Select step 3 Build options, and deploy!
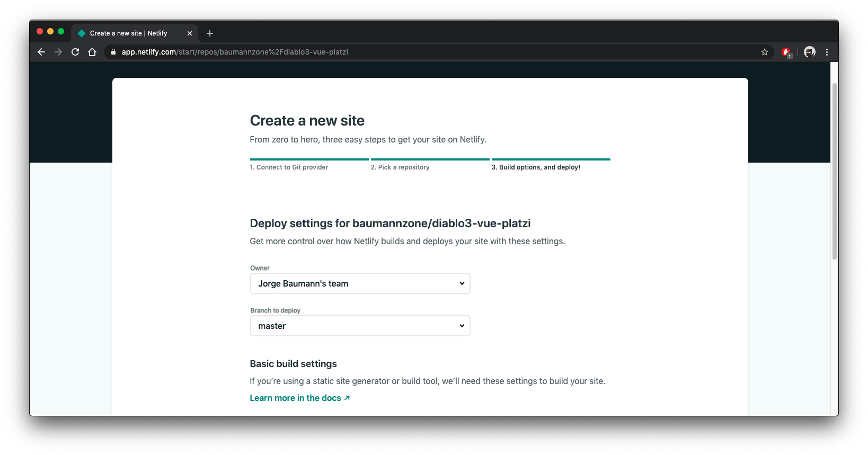 (x=536, y=167)
